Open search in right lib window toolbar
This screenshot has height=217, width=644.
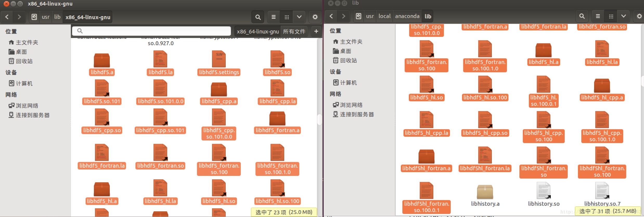[582, 16]
